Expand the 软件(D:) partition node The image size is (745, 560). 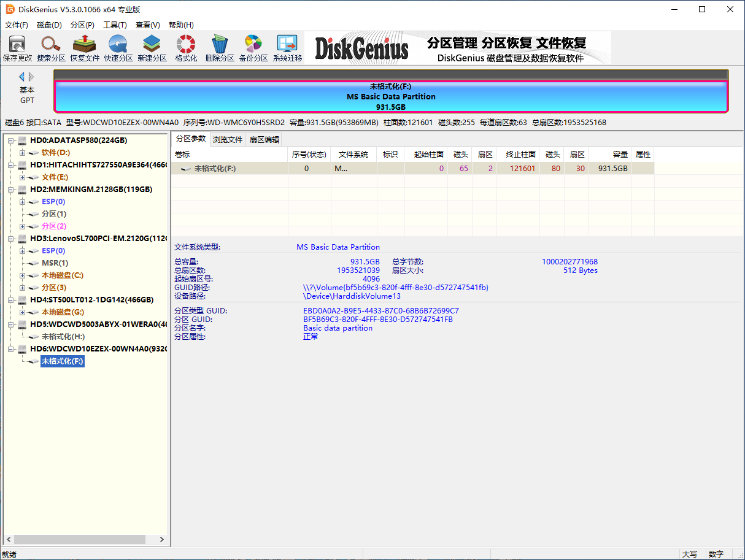[22, 153]
